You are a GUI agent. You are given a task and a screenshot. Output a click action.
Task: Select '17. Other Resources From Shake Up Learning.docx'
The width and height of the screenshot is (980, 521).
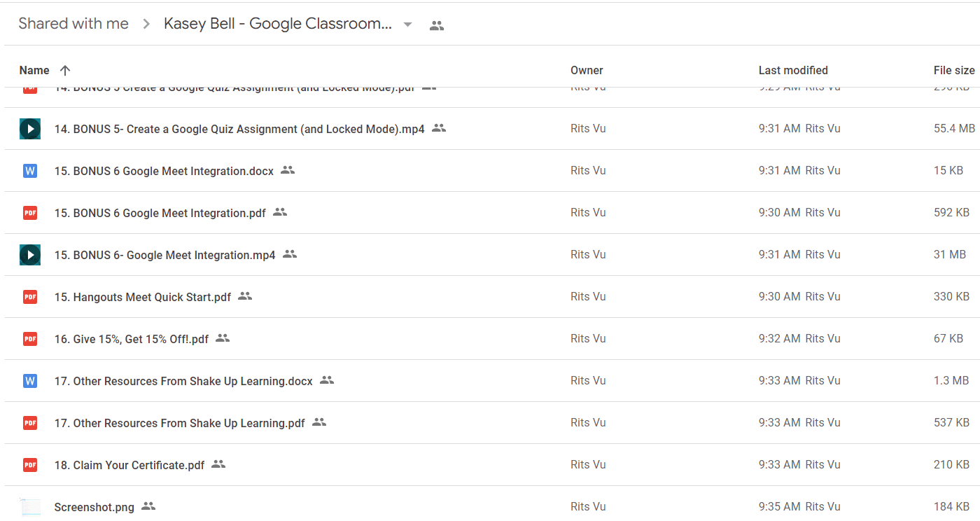pyautogui.click(x=183, y=381)
